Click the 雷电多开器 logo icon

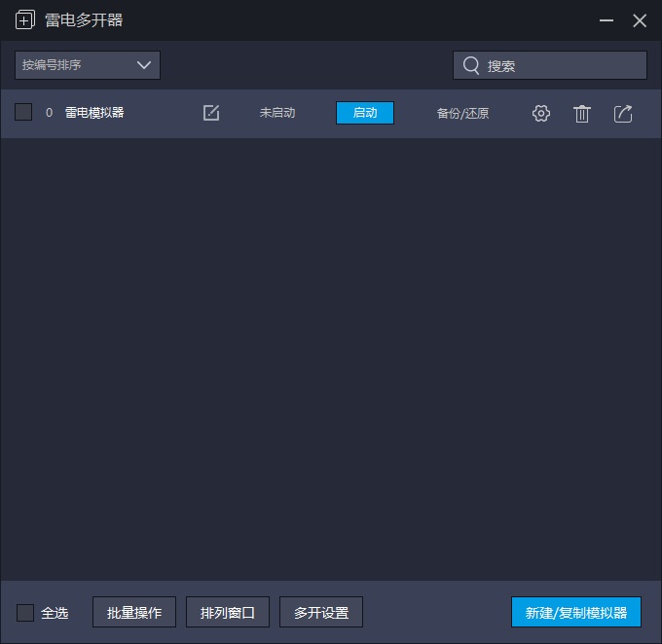(25, 19)
